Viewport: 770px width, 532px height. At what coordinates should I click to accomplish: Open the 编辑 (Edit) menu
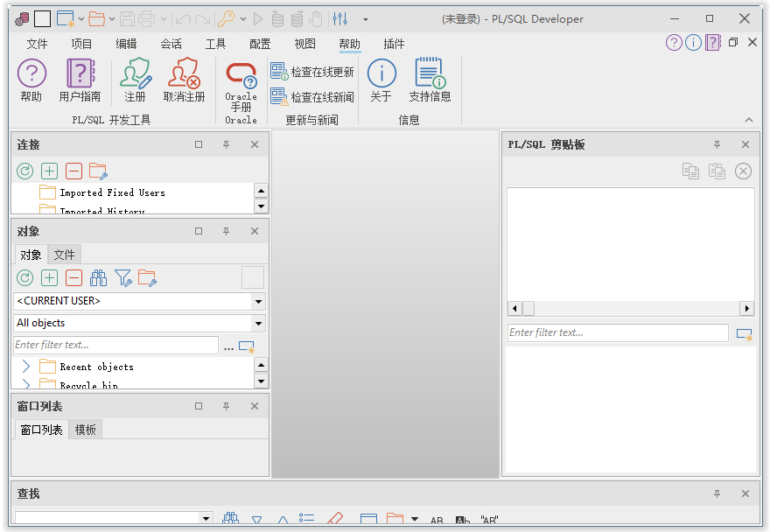[x=126, y=44]
